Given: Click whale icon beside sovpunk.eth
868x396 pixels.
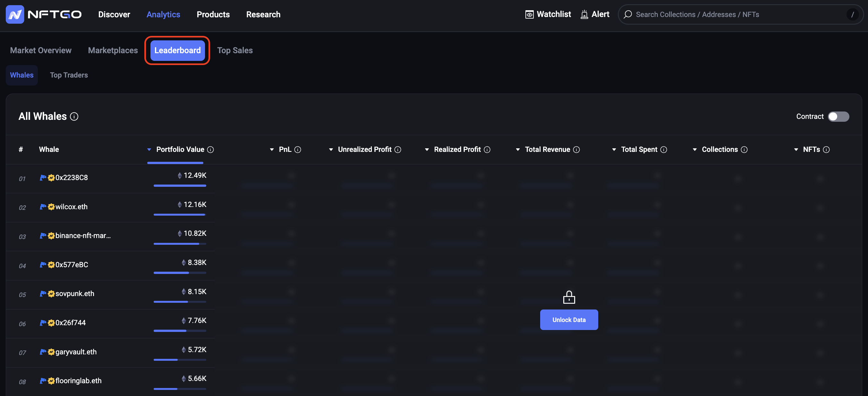Looking at the screenshot, I should click(x=43, y=294).
